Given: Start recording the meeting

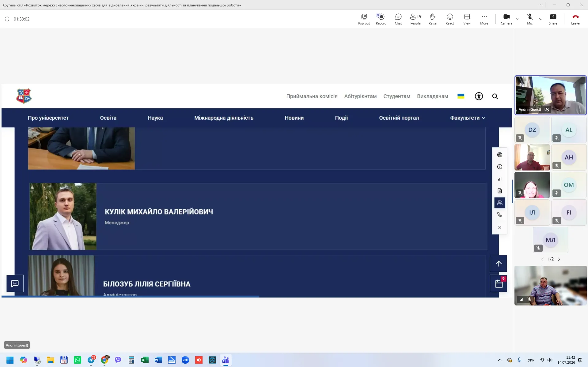Looking at the screenshot, I should [381, 19].
